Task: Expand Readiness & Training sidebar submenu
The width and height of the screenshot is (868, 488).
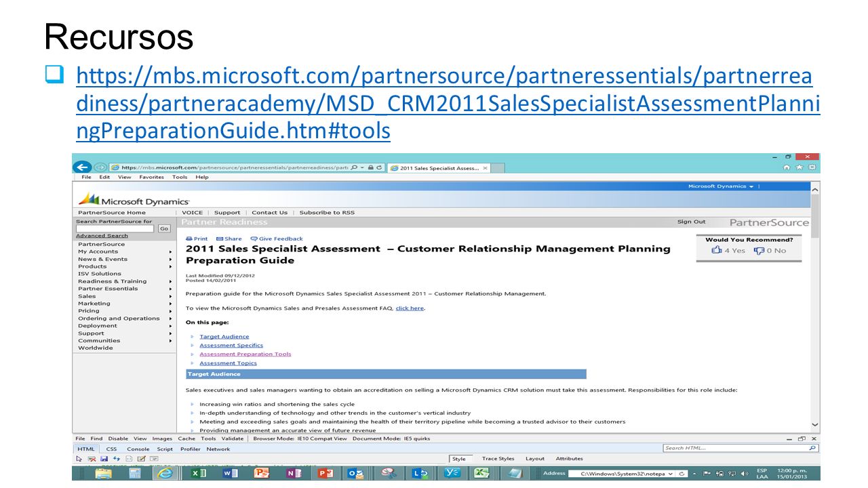Action: pyautogui.click(x=170, y=281)
